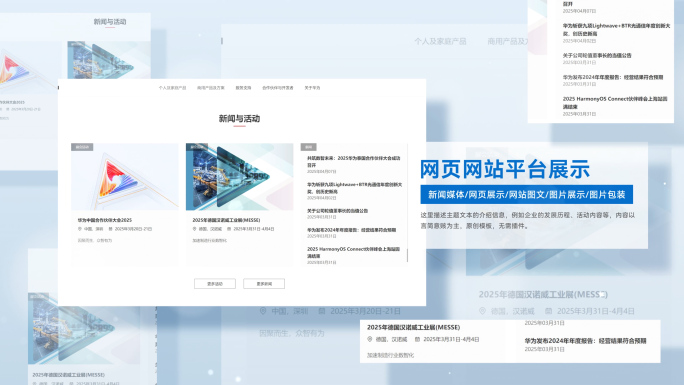The height and width of the screenshot is (385, 684).
Task: Click calendar icon in bottom-right white panel
Action: pos(417,339)
